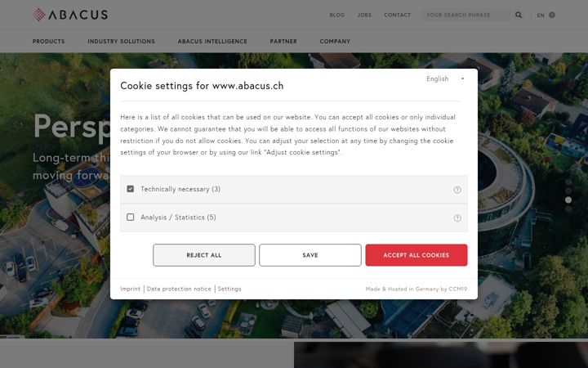The image size is (588, 368).
Task: Open the EN site language selector
Action: coord(541,15)
